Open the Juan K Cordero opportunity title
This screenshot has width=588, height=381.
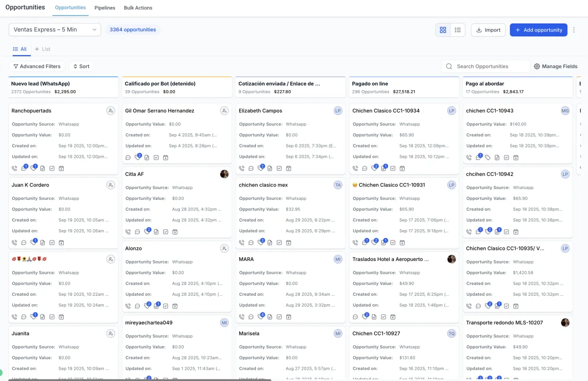(x=30, y=185)
